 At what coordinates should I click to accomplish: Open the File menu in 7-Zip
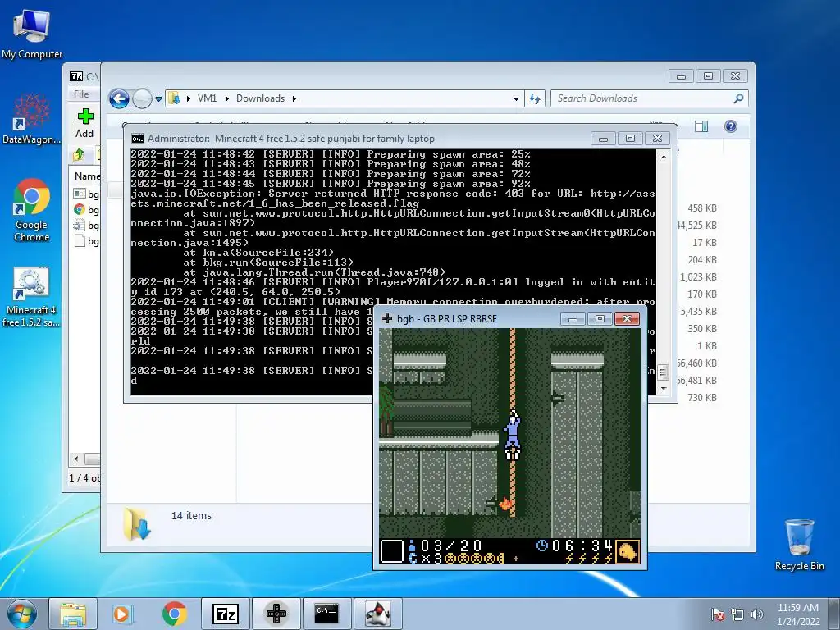coord(81,94)
